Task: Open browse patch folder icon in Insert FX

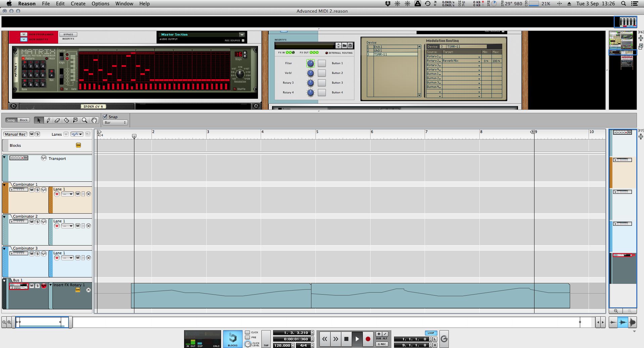Action: coord(344,45)
